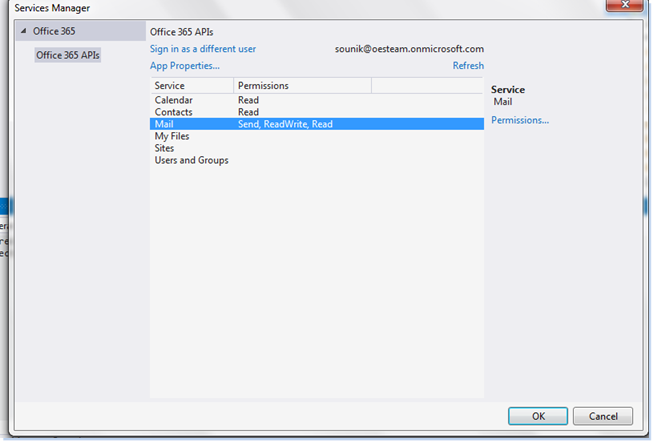Screen dimensions: 652x441
Task: Click Contacts' Read permission cell
Action: (x=248, y=112)
